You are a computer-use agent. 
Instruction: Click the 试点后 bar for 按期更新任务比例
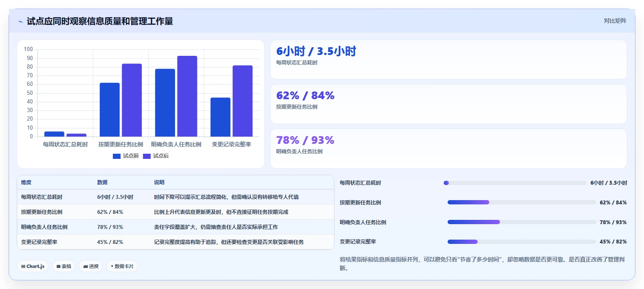pyautogui.click(x=132, y=100)
